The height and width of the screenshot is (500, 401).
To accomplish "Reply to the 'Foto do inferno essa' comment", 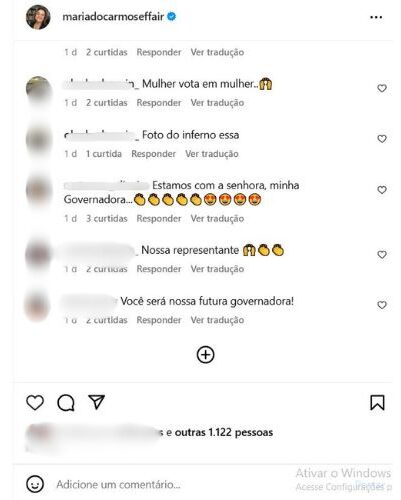I will (153, 154).
